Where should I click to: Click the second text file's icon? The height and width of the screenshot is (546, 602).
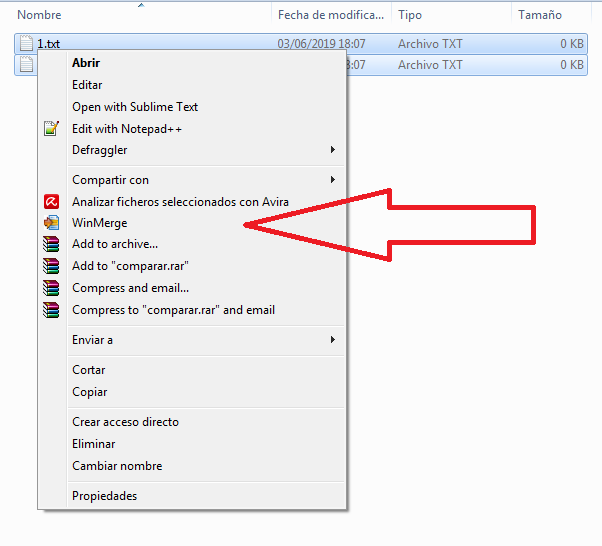(x=26, y=64)
